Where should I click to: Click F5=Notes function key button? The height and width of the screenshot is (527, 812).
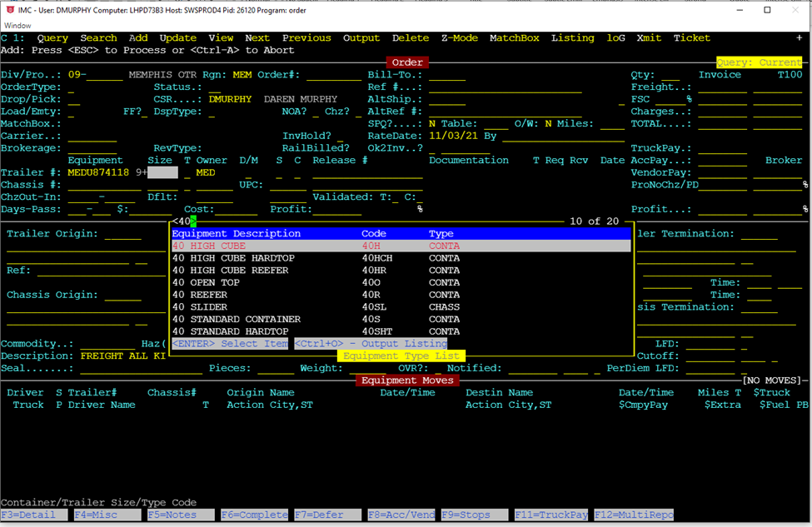pos(181,515)
